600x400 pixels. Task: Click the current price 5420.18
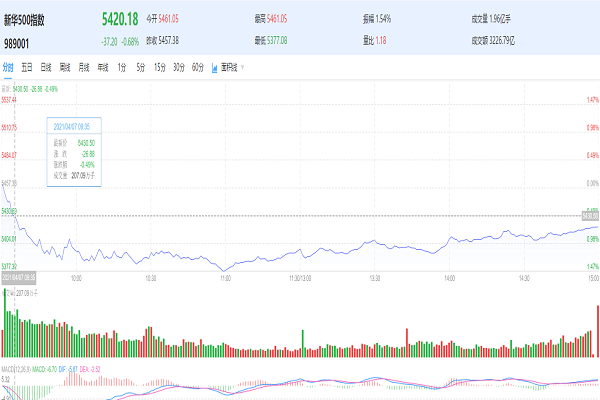point(119,19)
